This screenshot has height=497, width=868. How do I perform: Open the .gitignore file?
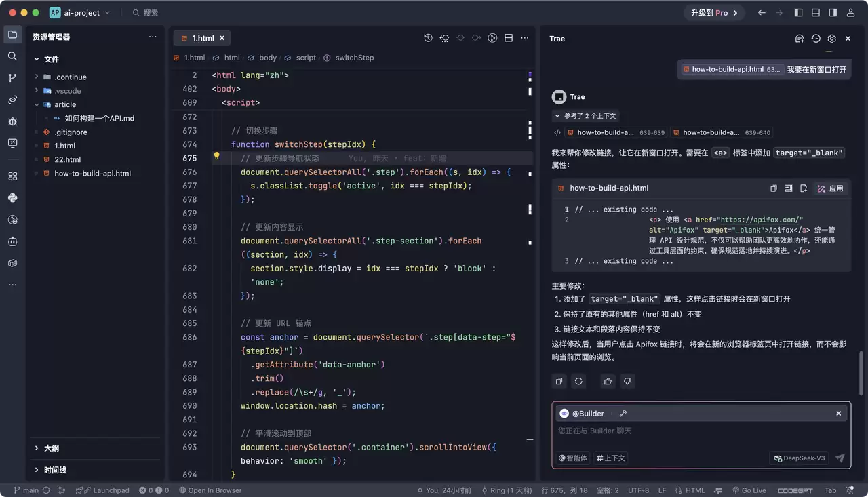click(71, 132)
